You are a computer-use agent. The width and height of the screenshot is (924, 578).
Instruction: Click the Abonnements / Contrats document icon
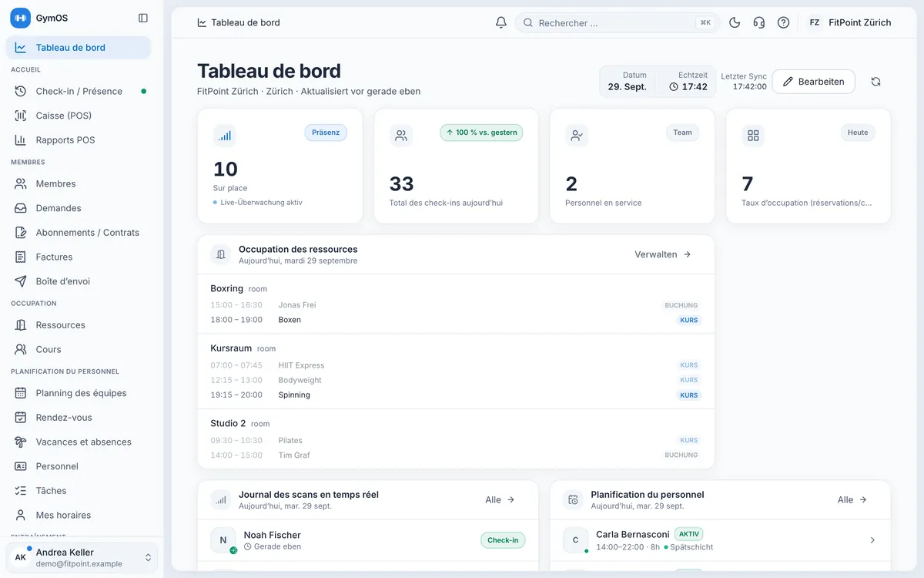(x=21, y=233)
